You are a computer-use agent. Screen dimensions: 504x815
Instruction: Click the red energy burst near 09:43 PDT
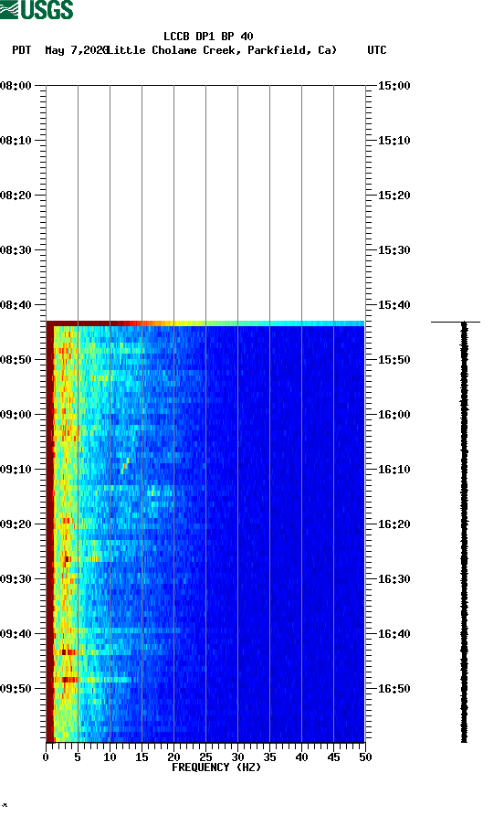pyautogui.click(x=68, y=651)
